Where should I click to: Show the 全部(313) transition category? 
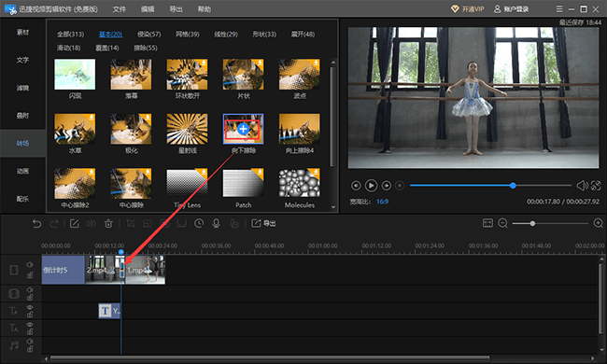tap(70, 34)
